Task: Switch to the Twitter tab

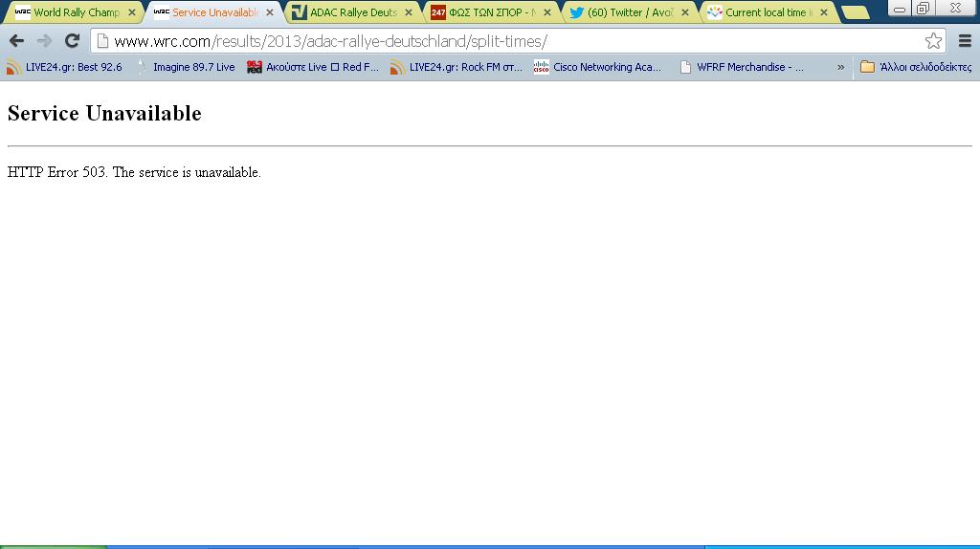Action: (629, 12)
